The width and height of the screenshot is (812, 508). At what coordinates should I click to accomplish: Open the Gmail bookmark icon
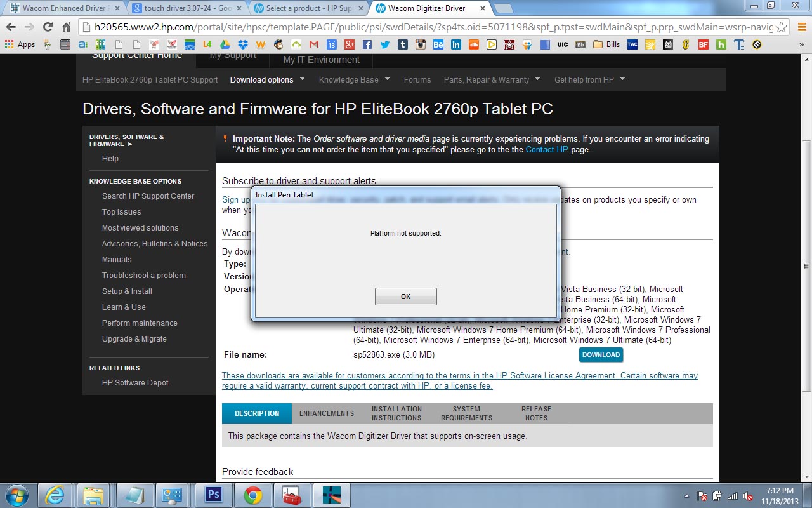tap(313, 44)
